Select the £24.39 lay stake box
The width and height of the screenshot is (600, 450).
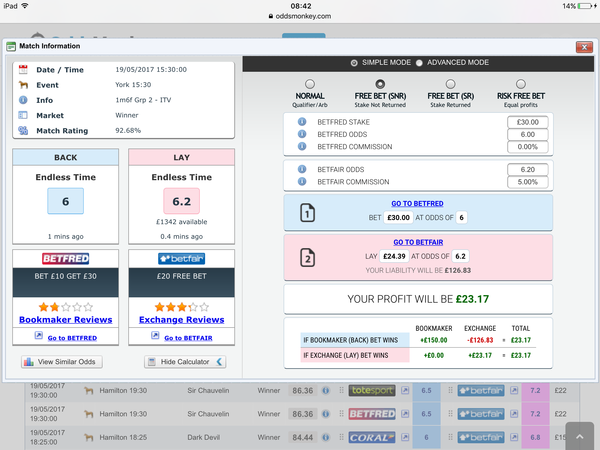pyautogui.click(x=394, y=256)
